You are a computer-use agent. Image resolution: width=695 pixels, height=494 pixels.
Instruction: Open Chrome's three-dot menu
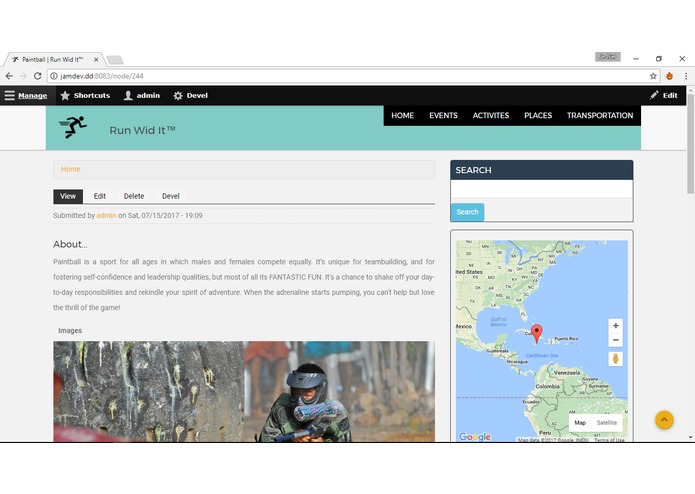tap(686, 76)
